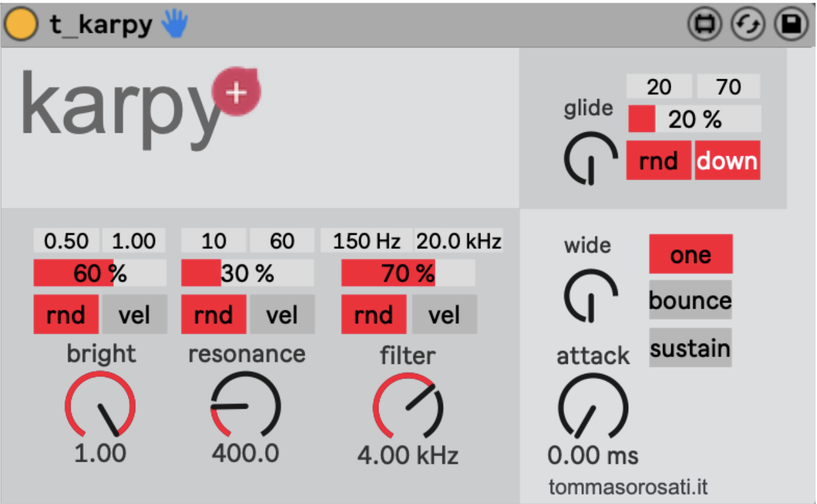Click the filter maximum 20.0 kHz field
The image size is (817, 504).
coord(459,241)
